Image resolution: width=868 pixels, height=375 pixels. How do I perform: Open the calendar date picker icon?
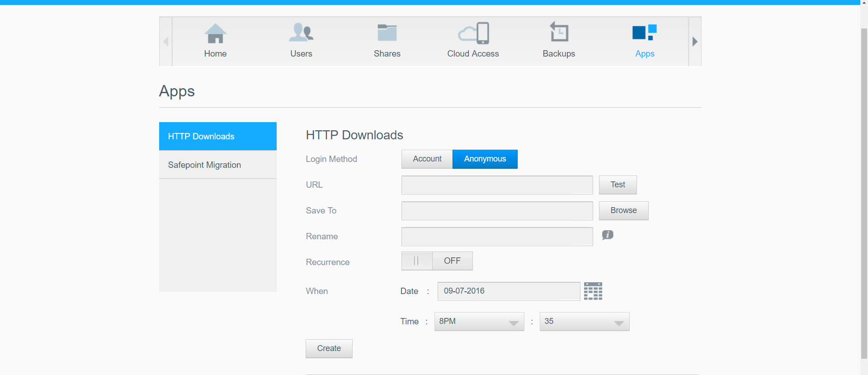(593, 291)
